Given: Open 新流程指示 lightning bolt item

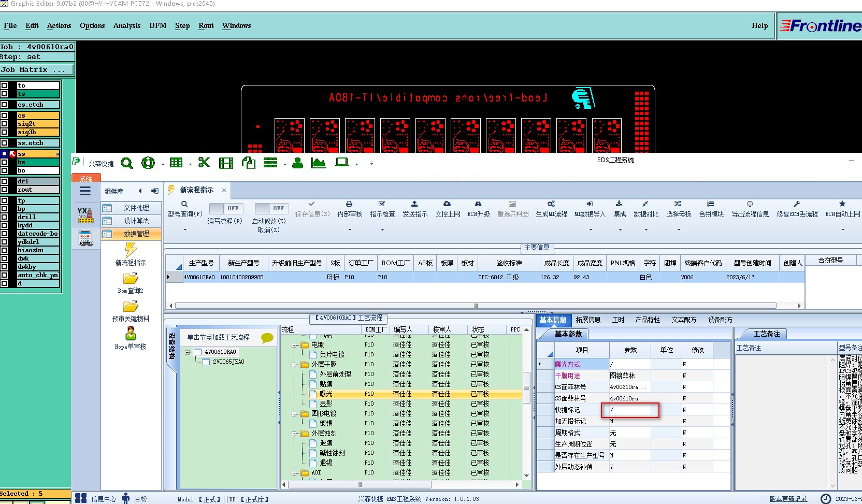Looking at the screenshot, I should coord(131,250).
